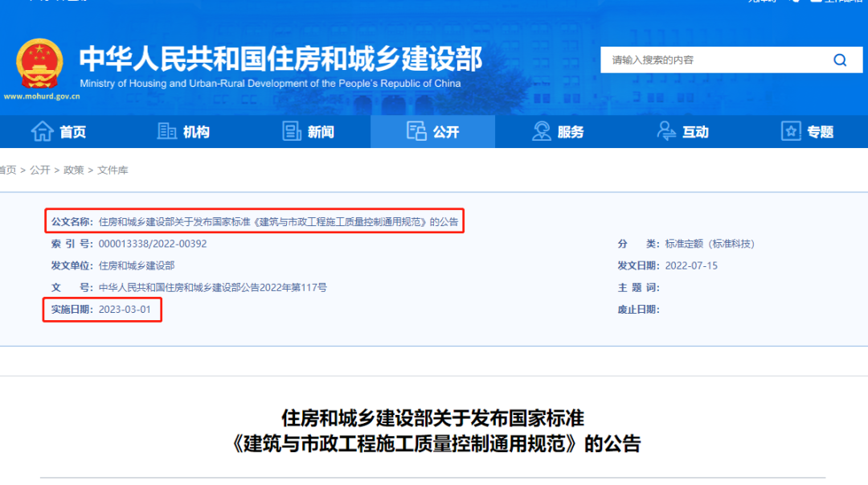Select the 新闻 label in the navigation bar
868x485 pixels.
tap(321, 132)
